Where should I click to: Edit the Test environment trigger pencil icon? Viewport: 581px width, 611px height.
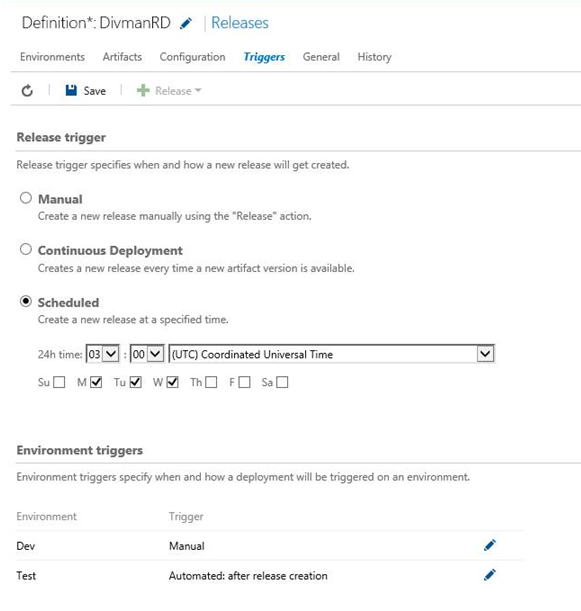point(490,575)
